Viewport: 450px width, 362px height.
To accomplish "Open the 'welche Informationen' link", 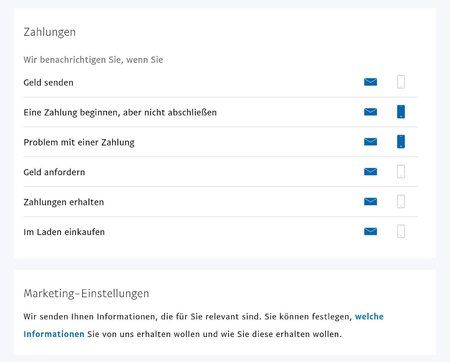I will coord(369,316).
